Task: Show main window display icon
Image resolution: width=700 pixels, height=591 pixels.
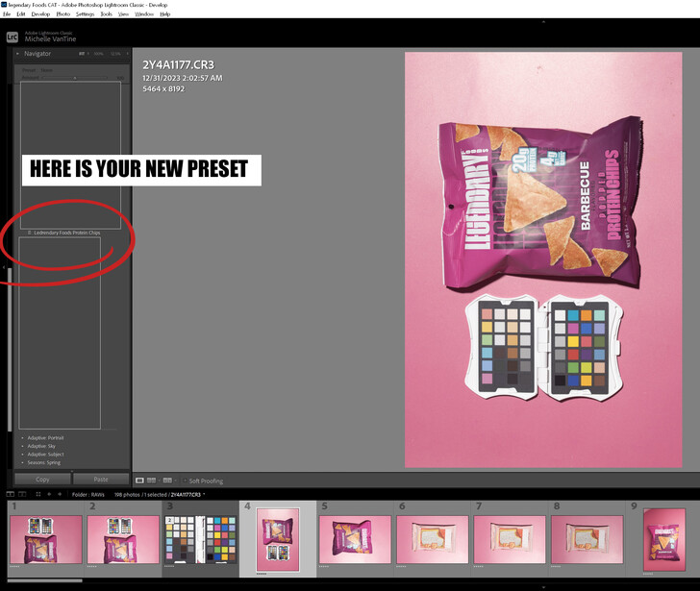Action: [x=10, y=494]
